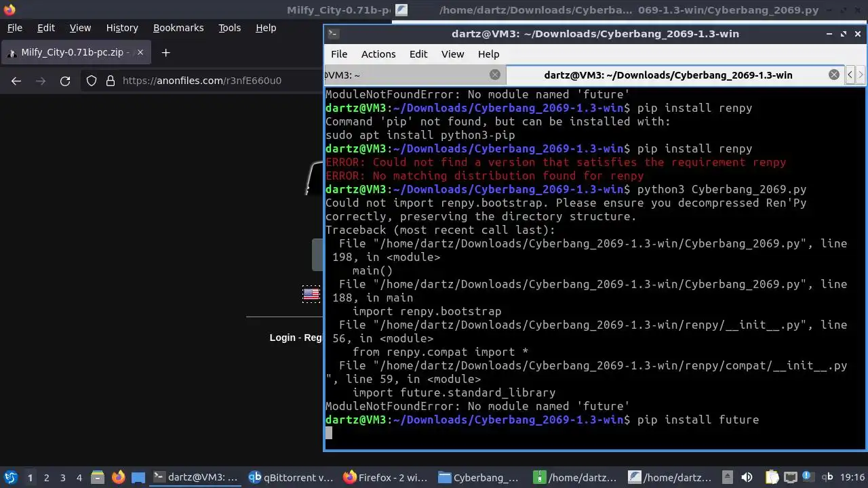
Task: Reload the anonfiles page
Action: pyautogui.click(x=65, y=81)
